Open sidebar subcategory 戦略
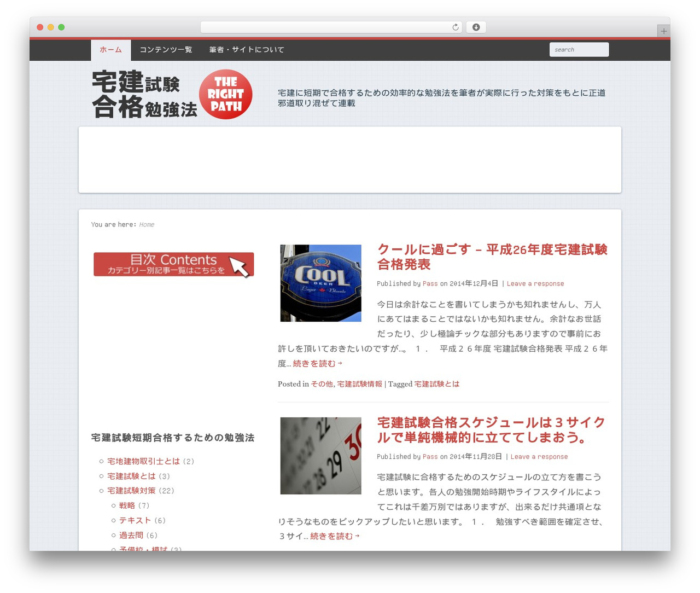700x593 pixels. pyautogui.click(x=127, y=506)
